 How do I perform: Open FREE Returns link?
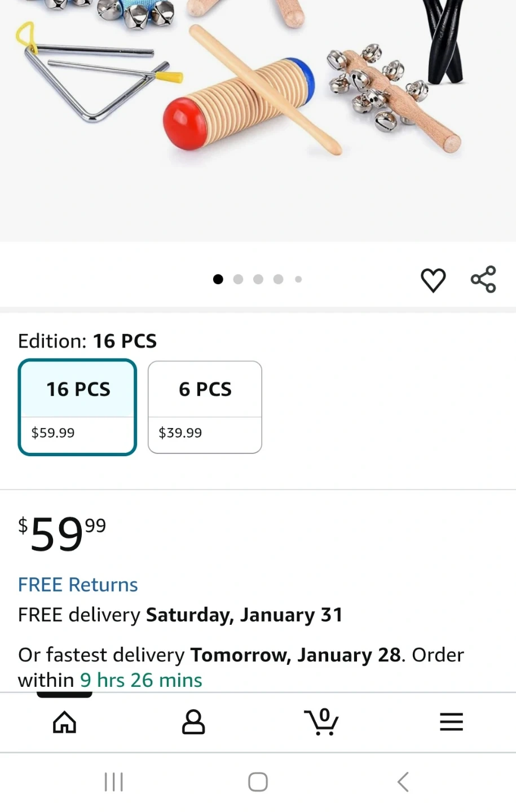pos(78,585)
